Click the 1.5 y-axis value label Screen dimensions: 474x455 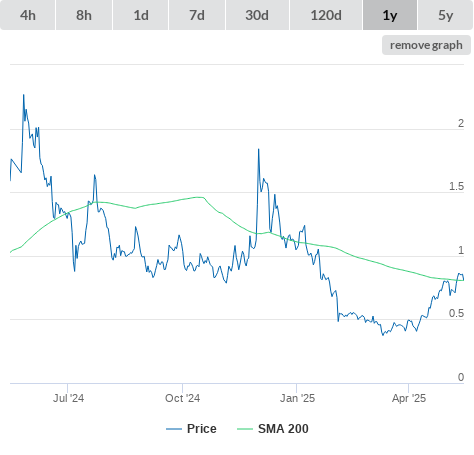[456, 186]
